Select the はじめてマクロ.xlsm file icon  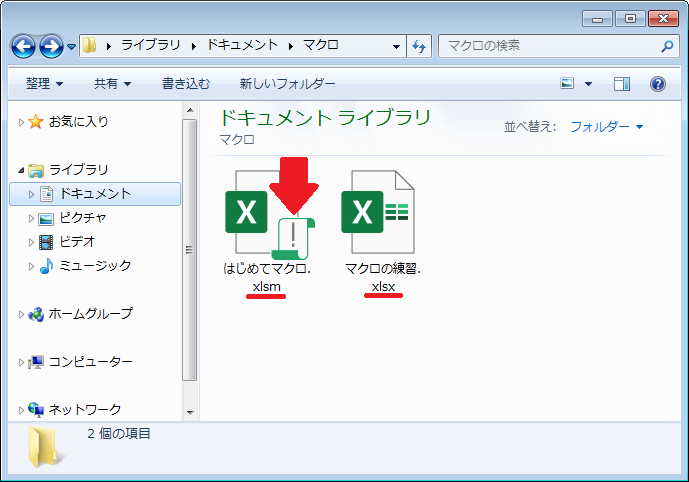coord(268,214)
